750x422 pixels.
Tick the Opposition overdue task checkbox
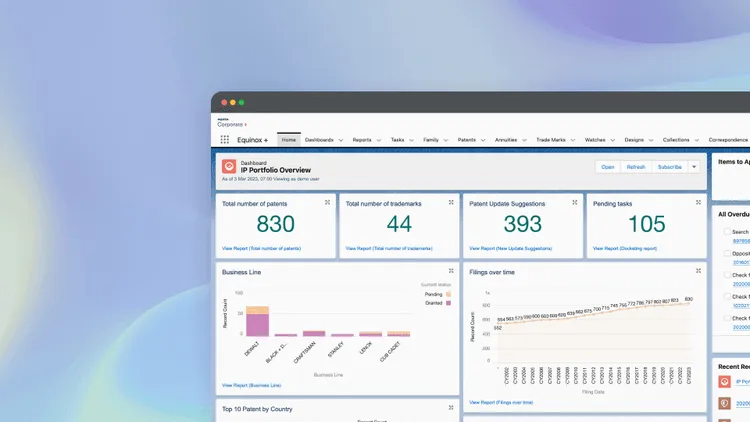click(x=727, y=253)
